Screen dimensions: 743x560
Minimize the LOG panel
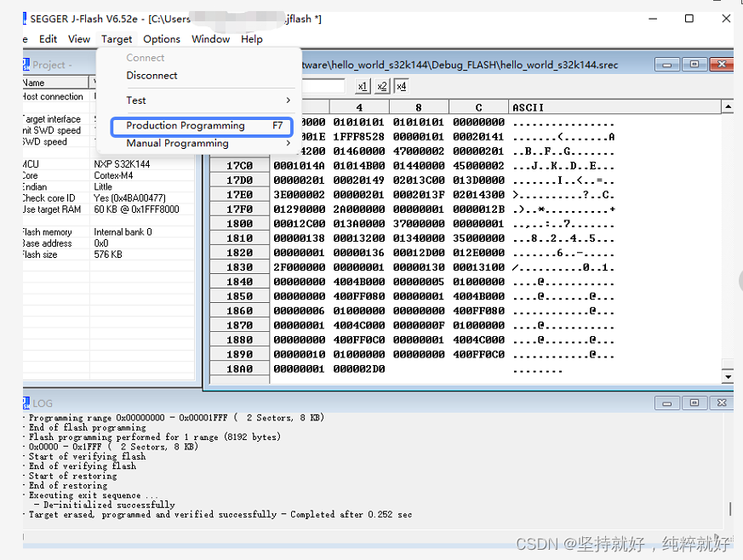click(x=667, y=403)
